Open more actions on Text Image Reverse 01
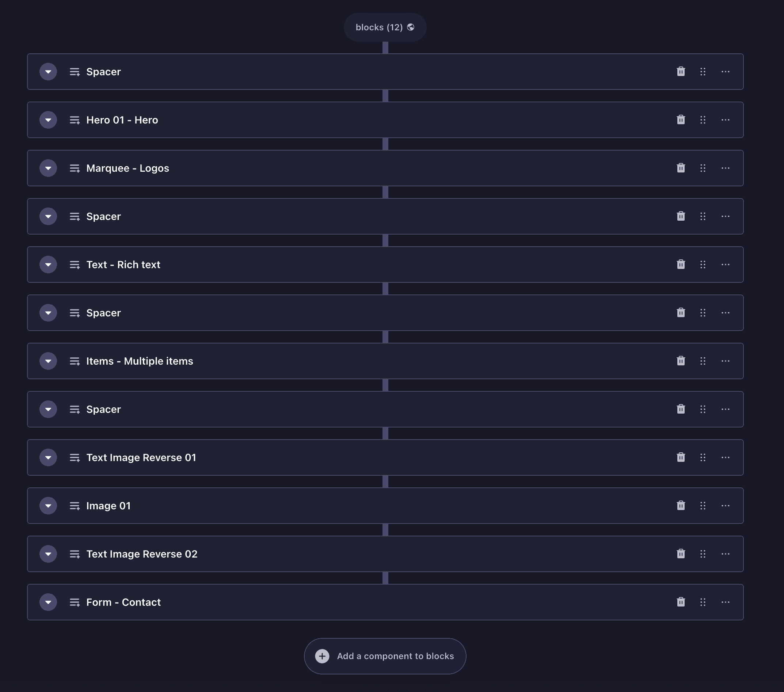Image resolution: width=784 pixels, height=692 pixels. coord(725,457)
